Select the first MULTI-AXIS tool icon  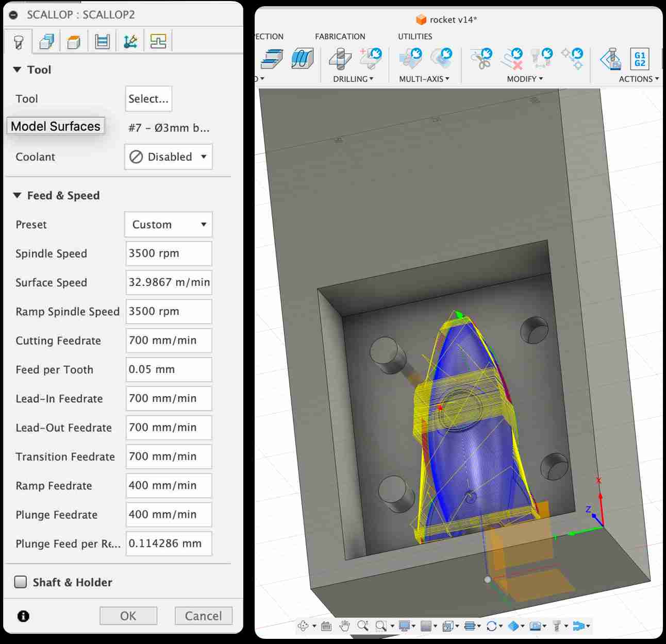coord(410,59)
